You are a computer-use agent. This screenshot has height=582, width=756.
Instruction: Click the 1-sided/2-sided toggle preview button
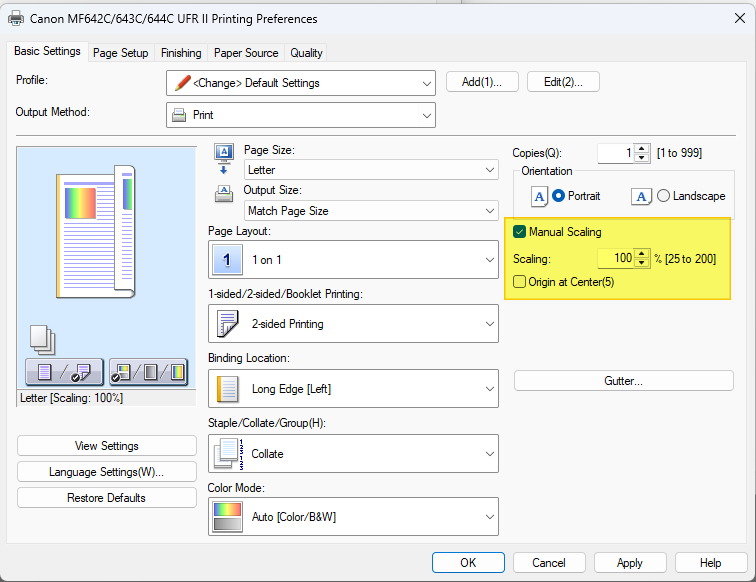click(65, 372)
